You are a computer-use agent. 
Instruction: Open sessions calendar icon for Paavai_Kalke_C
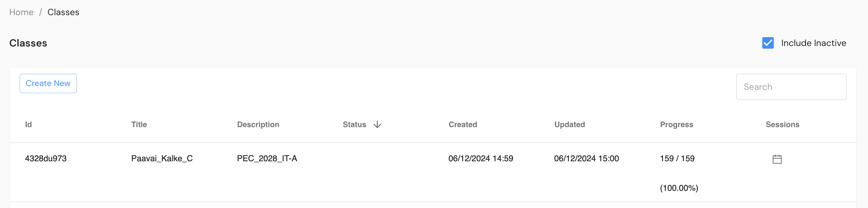pos(777,159)
